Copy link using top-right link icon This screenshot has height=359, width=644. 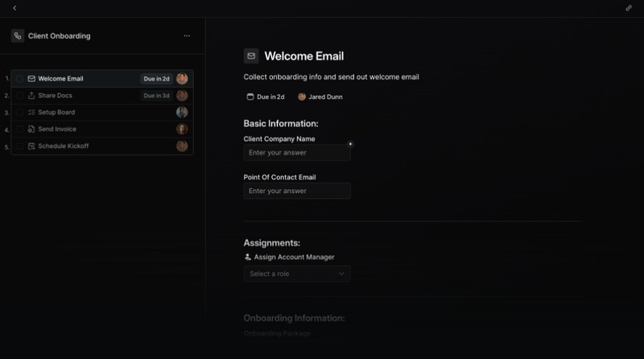(629, 8)
